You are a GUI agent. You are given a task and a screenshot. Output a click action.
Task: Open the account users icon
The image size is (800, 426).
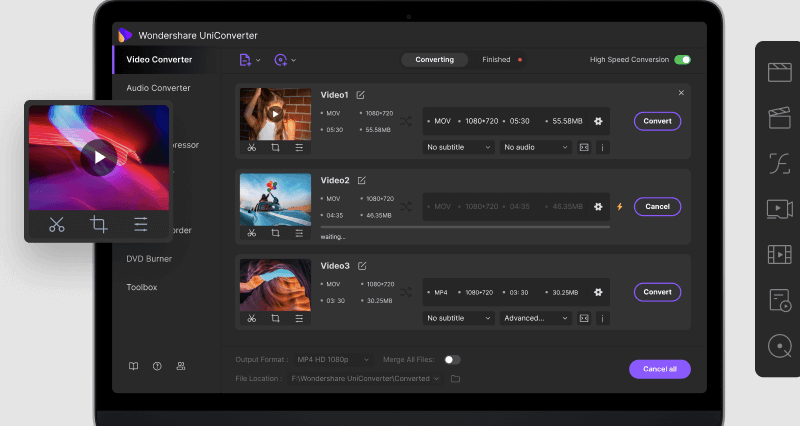[181, 366]
